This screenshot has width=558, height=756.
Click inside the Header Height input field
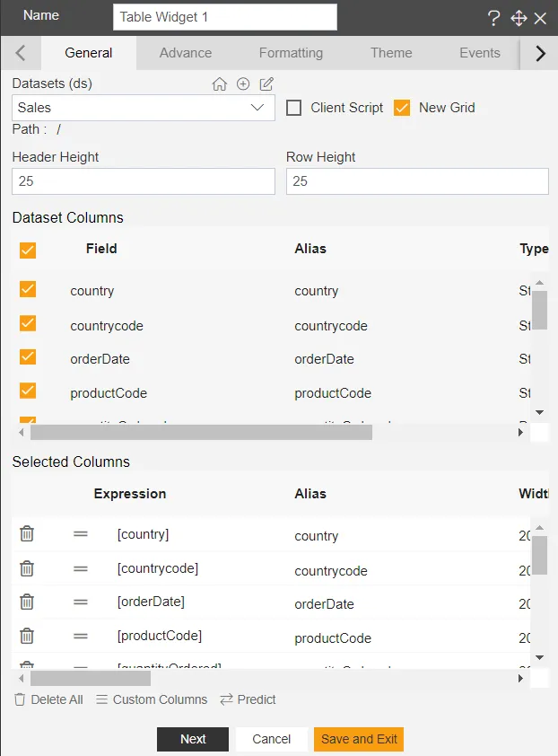coord(143,181)
